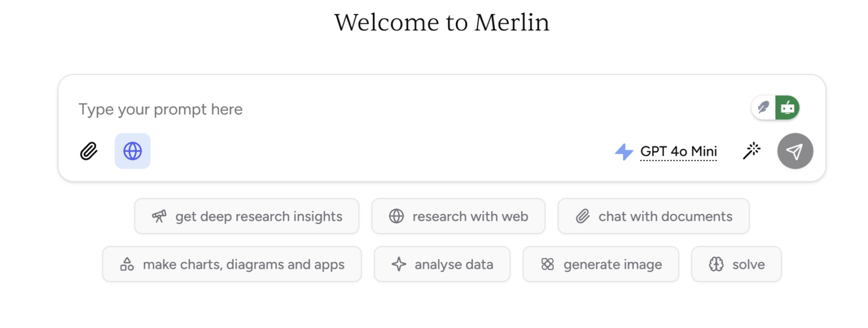Open make charts, diagrams and apps
This screenshot has width=868, height=328.
click(232, 264)
